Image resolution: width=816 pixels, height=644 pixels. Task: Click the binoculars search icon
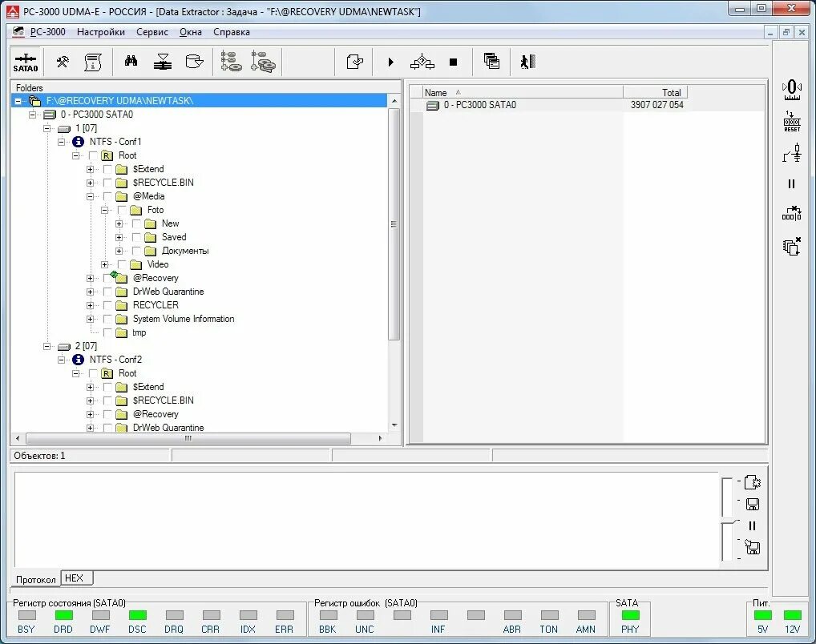click(131, 62)
